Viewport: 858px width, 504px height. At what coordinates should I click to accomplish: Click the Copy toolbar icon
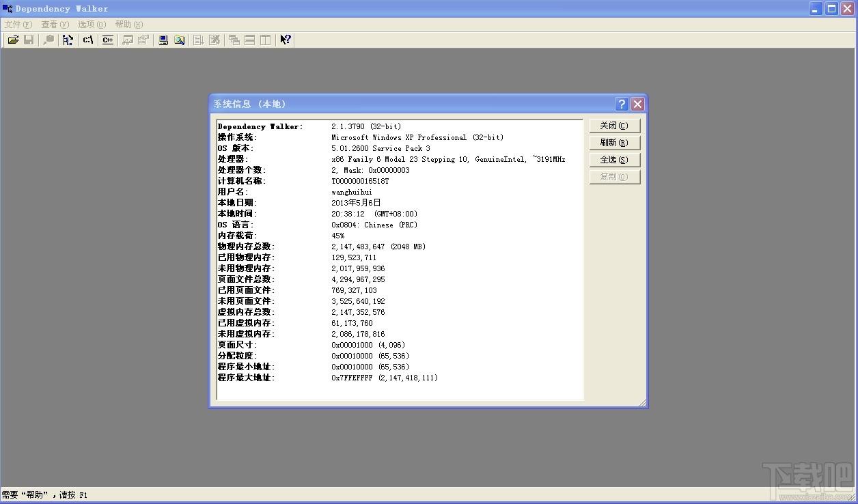coord(49,40)
